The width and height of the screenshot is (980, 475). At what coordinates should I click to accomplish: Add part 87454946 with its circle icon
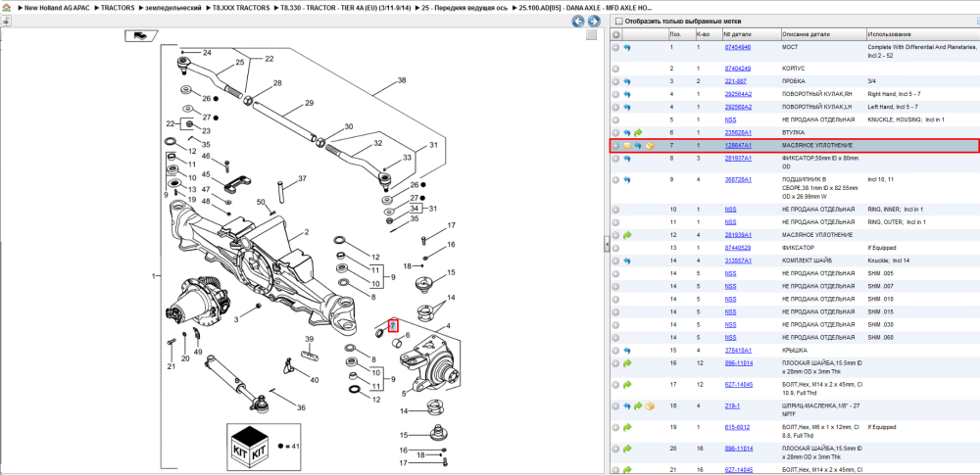(x=615, y=47)
